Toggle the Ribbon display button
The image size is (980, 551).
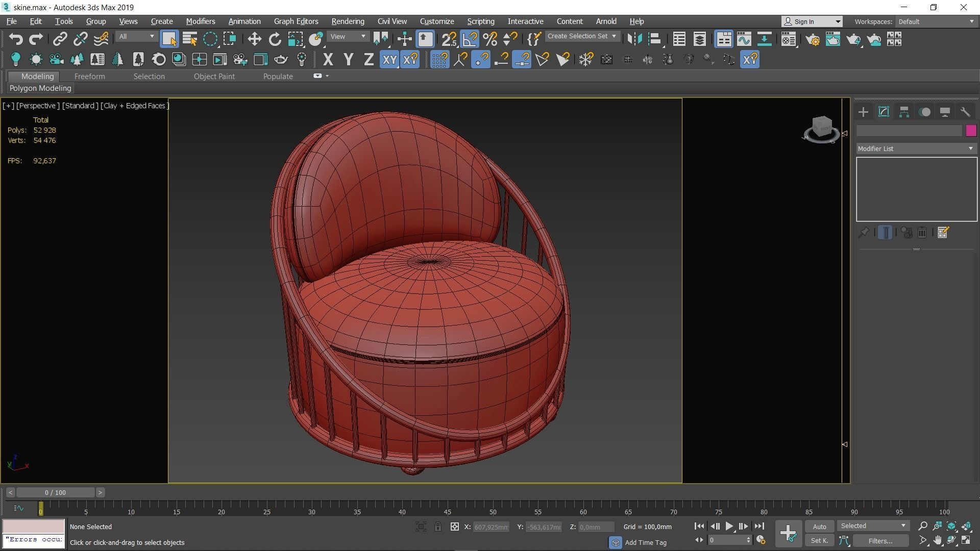click(x=724, y=39)
